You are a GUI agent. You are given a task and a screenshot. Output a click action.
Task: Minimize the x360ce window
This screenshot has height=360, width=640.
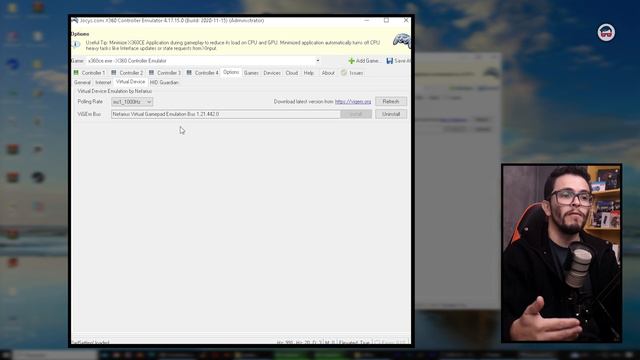[x=367, y=20]
